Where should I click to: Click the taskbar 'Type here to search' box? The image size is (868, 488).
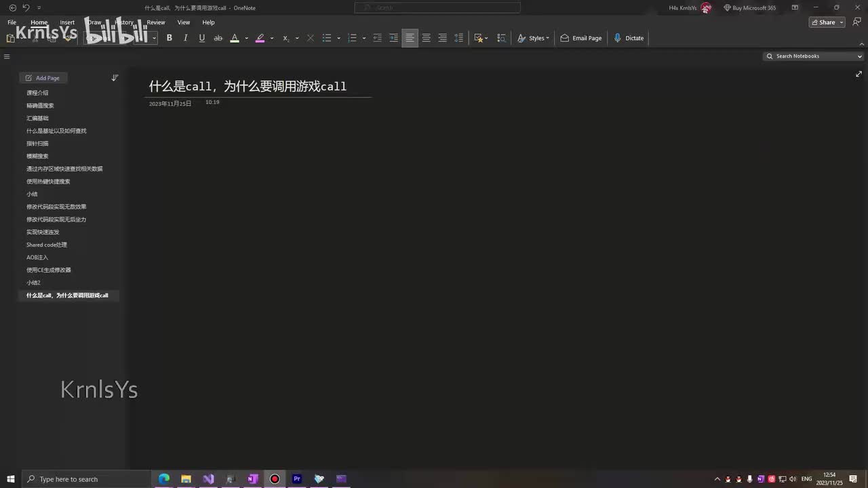tap(87, 479)
